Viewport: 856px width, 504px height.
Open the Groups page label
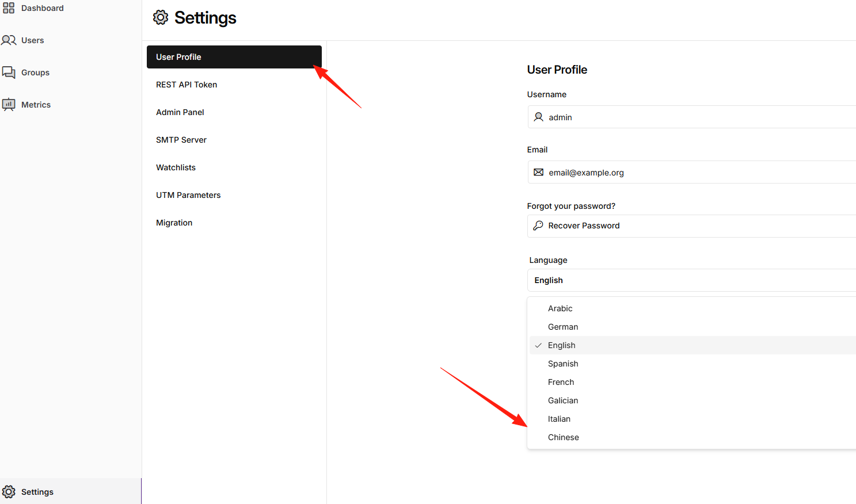tap(35, 72)
